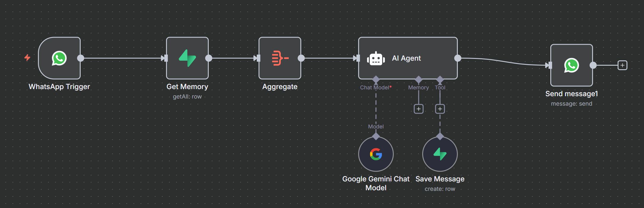Add a sub-node with the Memory plus button
The height and width of the screenshot is (208, 644).
418,109
